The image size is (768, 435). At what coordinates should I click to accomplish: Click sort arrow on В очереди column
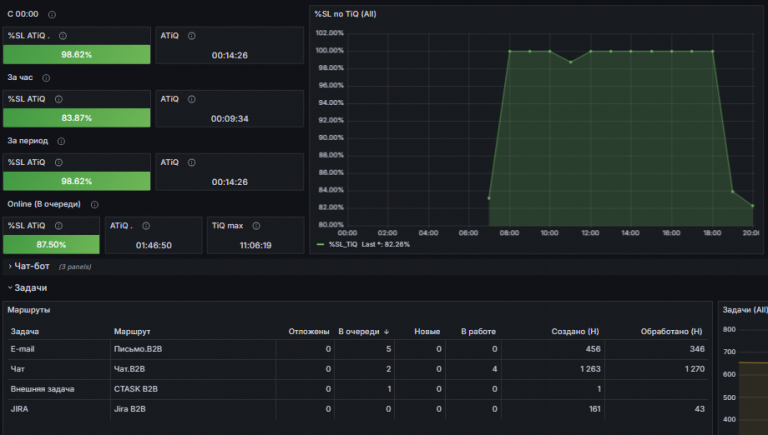pyautogui.click(x=386, y=332)
